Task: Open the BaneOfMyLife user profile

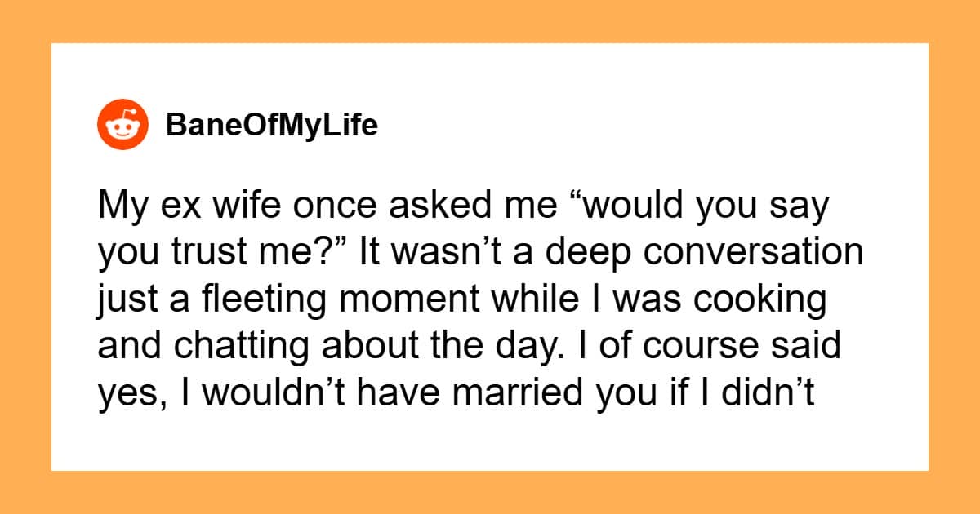Action: (x=271, y=126)
